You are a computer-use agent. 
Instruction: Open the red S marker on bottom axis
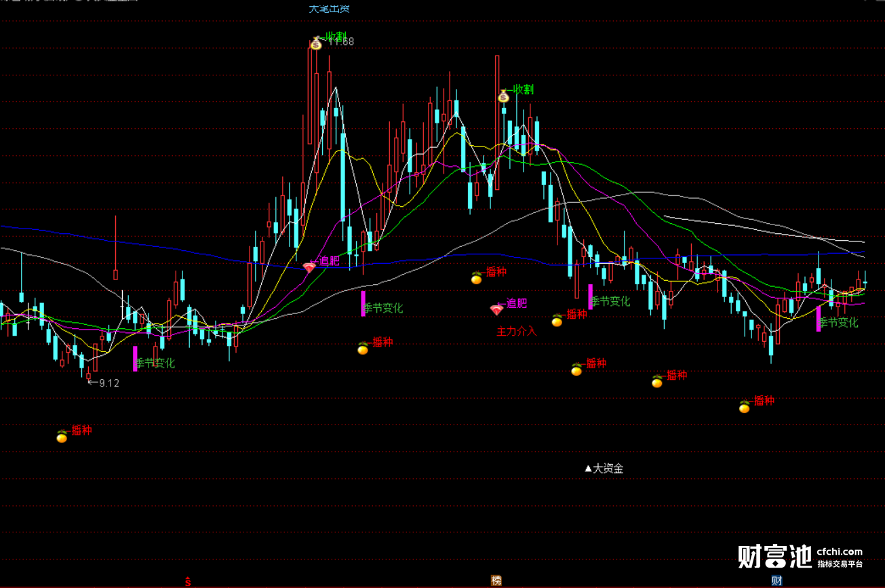pyautogui.click(x=189, y=581)
